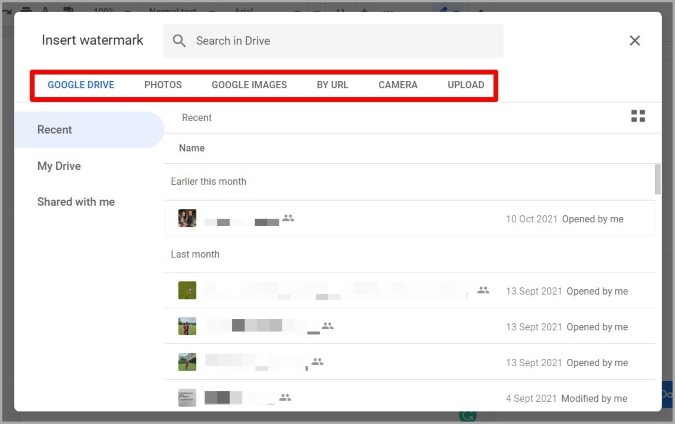675x424 pixels.
Task: Select Recent in the sidebar
Action: coord(89,130)
